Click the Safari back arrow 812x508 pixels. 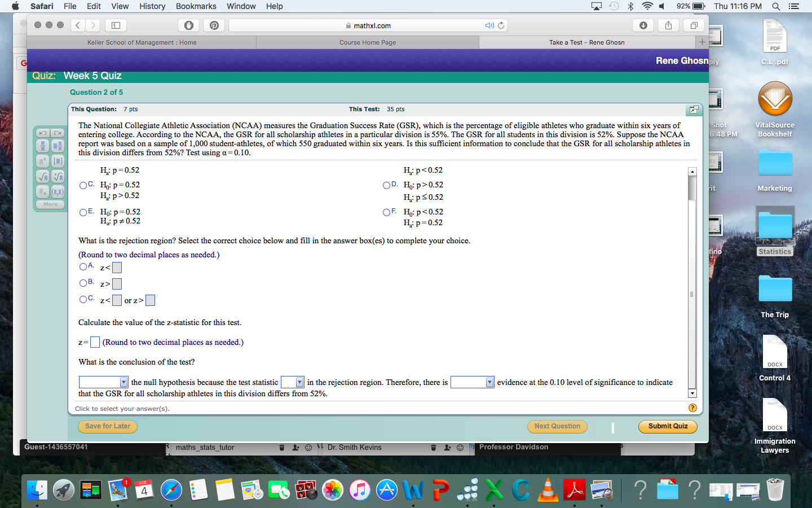coord(78,25)
